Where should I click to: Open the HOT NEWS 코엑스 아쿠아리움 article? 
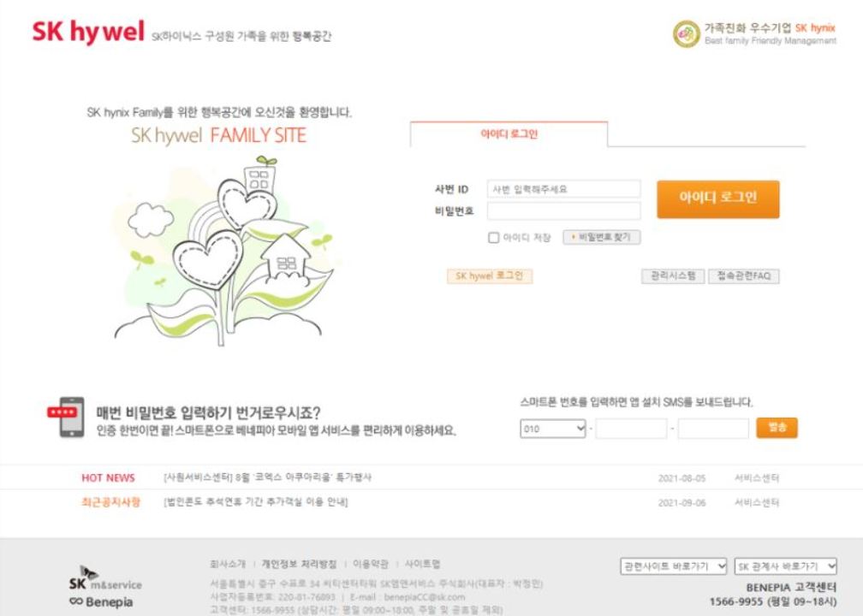[x=268, y=477]
